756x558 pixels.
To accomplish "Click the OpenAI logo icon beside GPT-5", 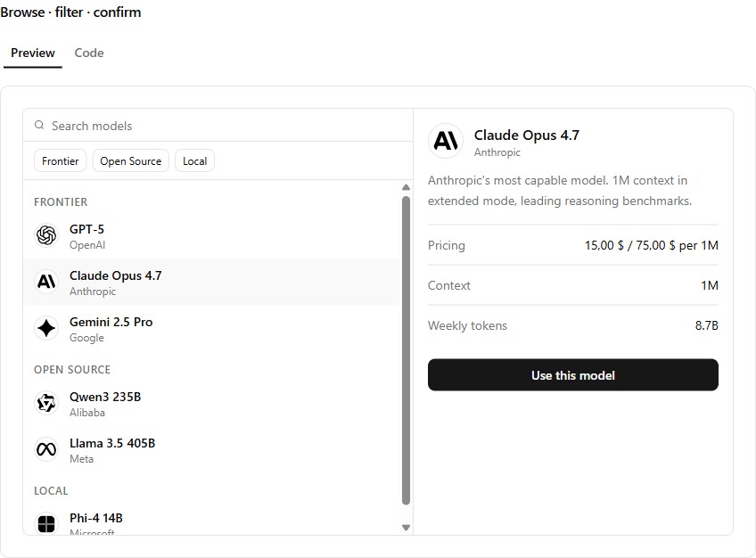I will tap(46, 235).
